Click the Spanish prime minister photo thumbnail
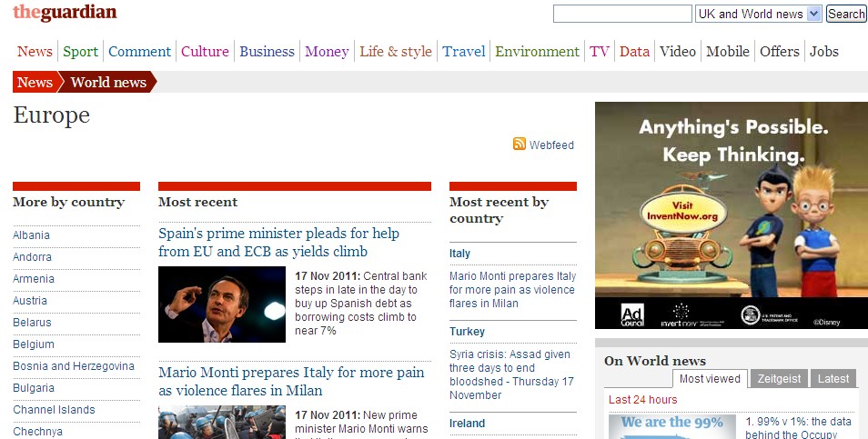The height and width of the screenshot is (439, 868). point(222,304)
